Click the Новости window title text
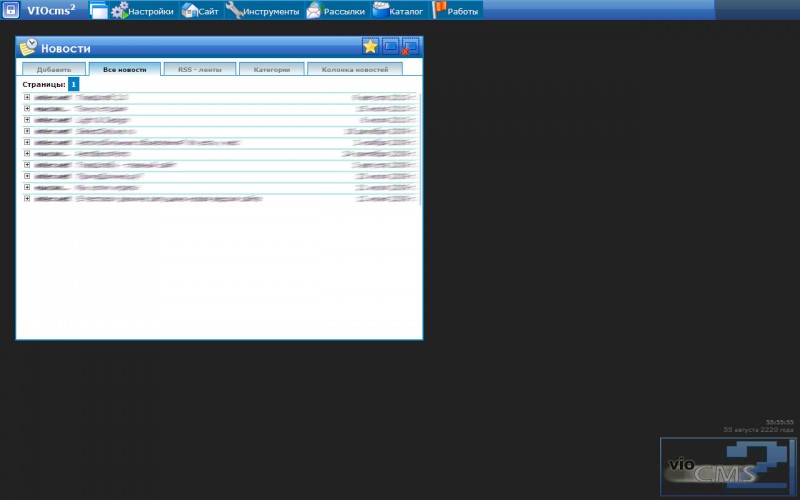The width and height of the screenshot is (800, 500). point(66,48)
